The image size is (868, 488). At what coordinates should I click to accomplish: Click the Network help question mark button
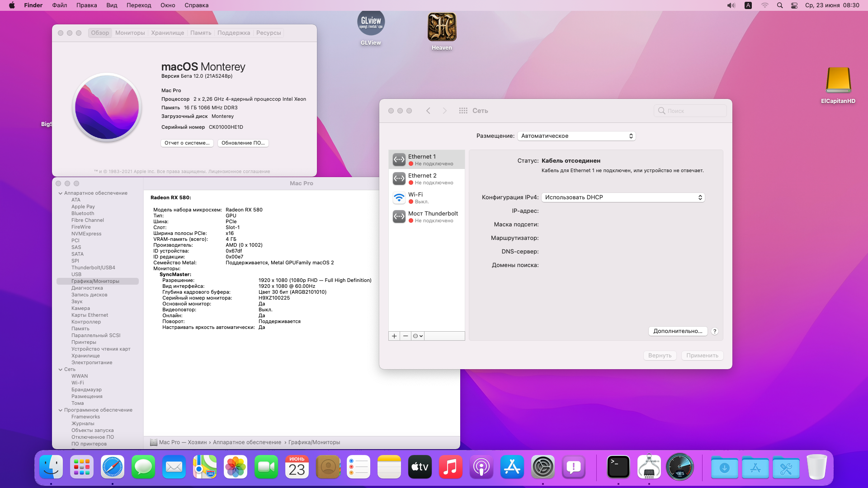coord(715,331)
